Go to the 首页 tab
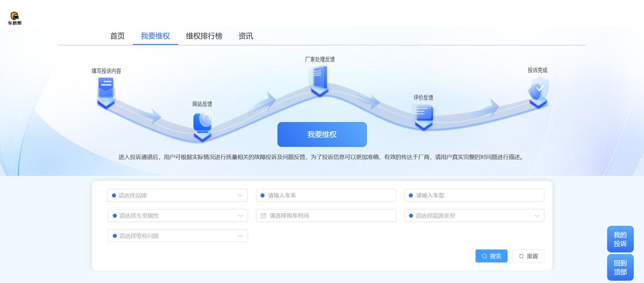The image size is (644, 283). click(118, 36)
